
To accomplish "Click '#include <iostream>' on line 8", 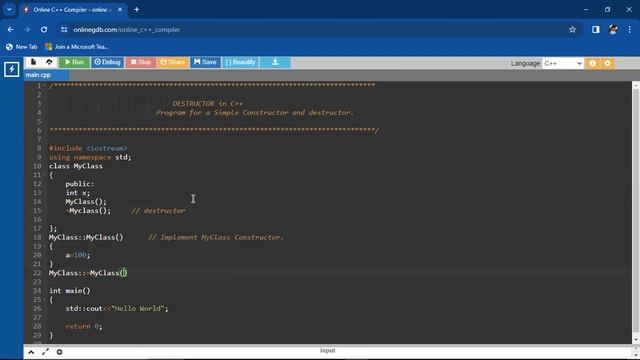I will tap(88, 148).
